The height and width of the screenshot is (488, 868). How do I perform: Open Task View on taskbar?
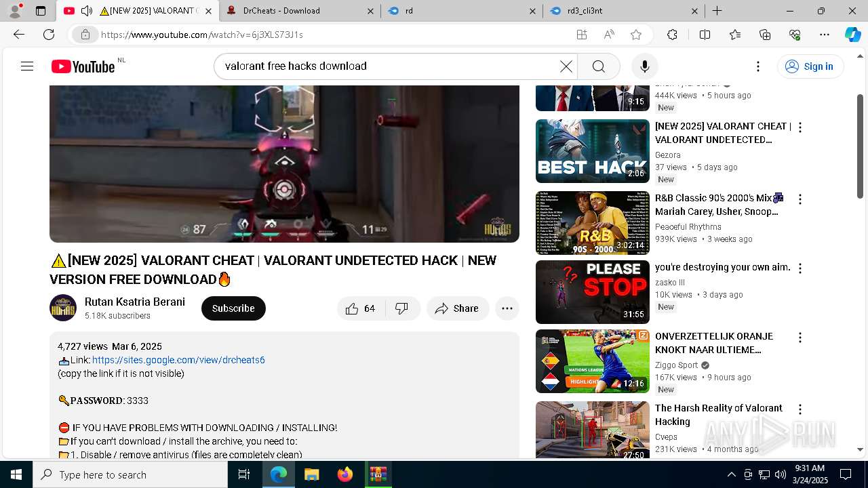244,474
